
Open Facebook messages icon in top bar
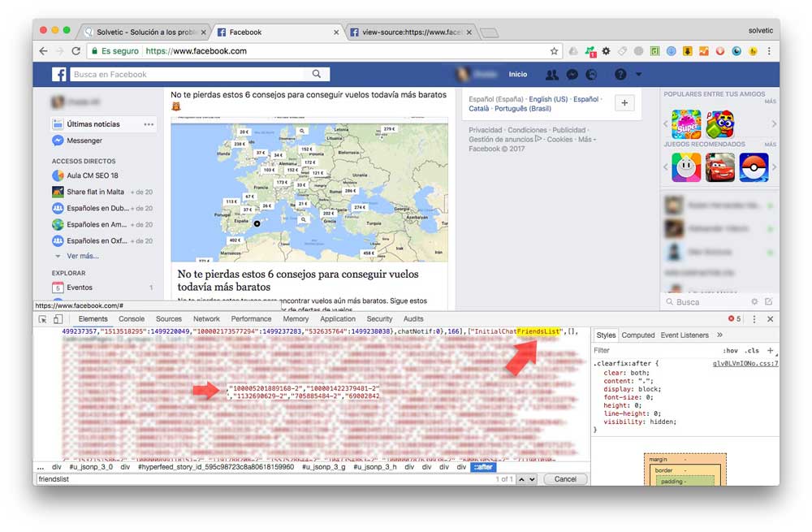572,75
